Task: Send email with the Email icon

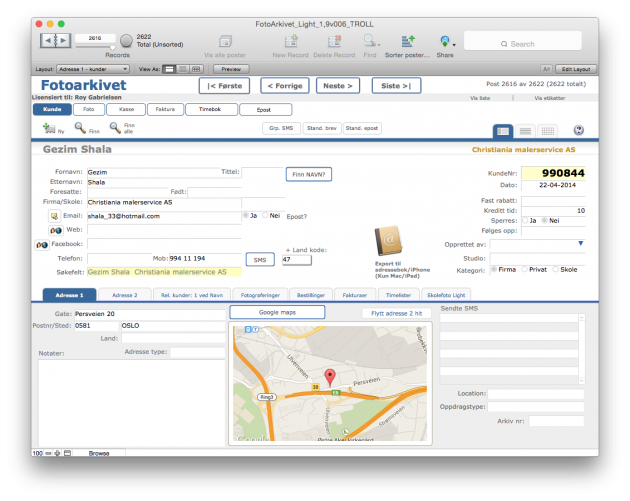Action: pos(54,216)
